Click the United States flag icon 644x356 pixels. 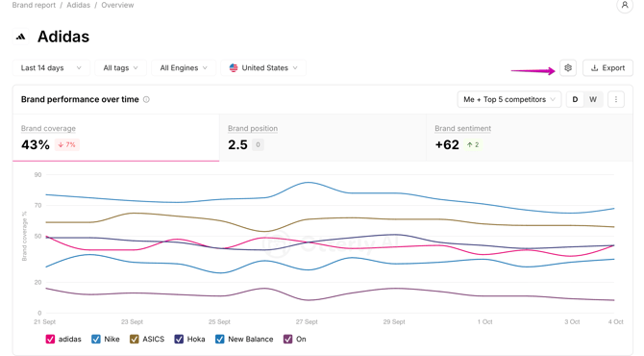(x=234, y=67)
